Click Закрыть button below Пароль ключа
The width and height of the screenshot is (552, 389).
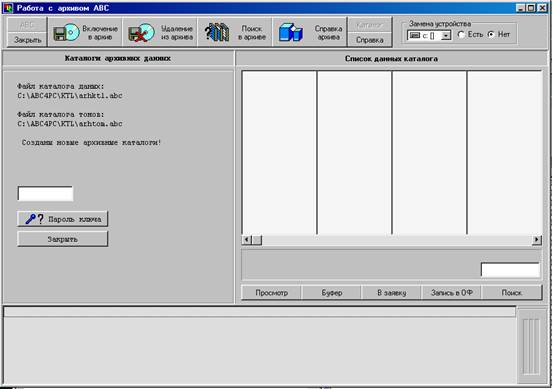click(x=63, y=239)
